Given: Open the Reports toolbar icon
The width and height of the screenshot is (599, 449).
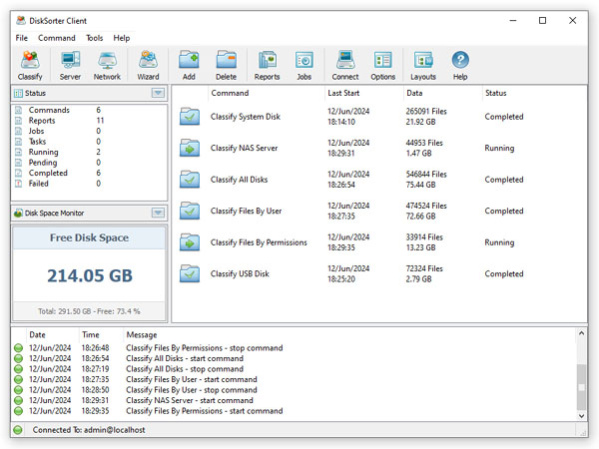Looking at the screenshot, I should (x=267, y=60).
